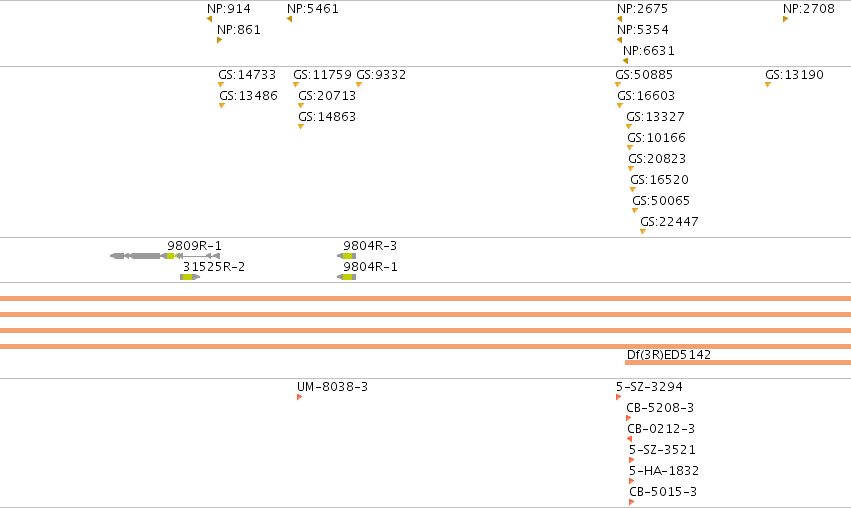The height and width of the screenshot is (508, 851).
Task: Click the triangle marker under NP:2708
Action: [785, 20]
